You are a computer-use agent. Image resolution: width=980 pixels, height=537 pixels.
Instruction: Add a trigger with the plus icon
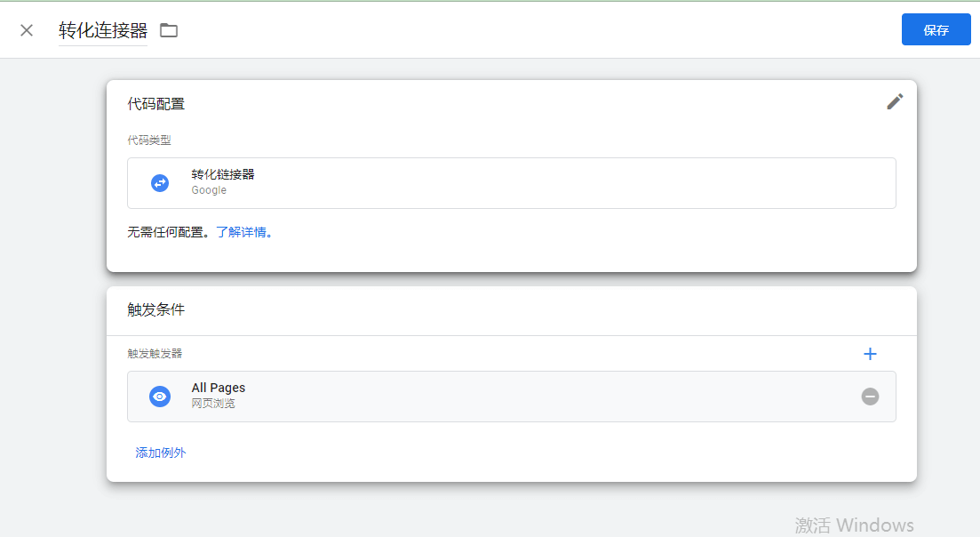(870, 354)
